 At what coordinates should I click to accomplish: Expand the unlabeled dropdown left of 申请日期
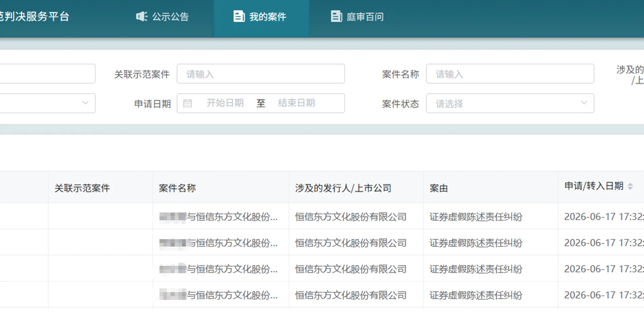pos(47,103)
